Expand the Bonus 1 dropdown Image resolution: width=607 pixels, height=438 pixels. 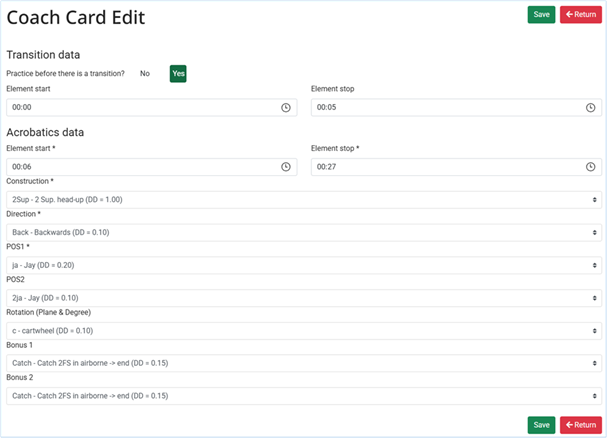(x=302, y=363)
